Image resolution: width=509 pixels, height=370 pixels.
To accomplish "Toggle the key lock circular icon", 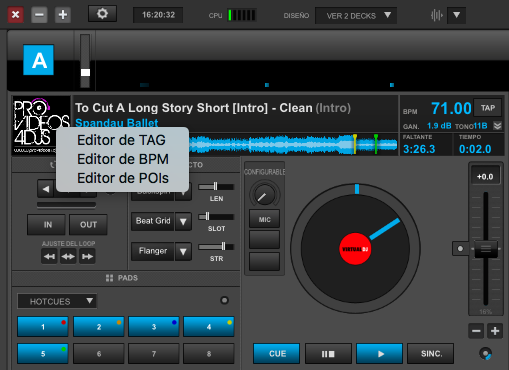I will pyautogui.click(x=485, y=354).
